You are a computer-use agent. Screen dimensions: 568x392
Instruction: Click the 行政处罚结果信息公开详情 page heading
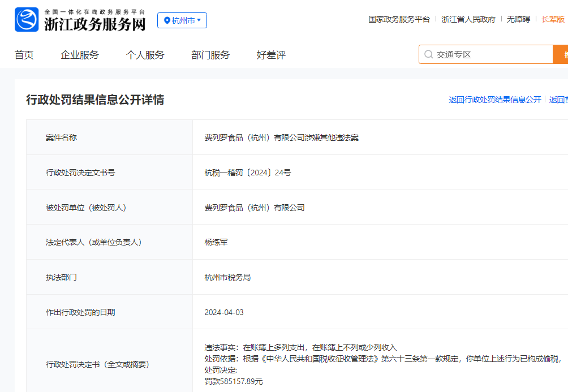pyautogui.click(x=95, y=100)
